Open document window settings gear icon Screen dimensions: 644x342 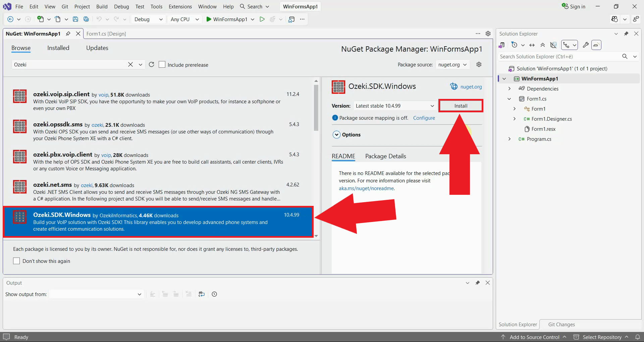click(x=488, y=34)
